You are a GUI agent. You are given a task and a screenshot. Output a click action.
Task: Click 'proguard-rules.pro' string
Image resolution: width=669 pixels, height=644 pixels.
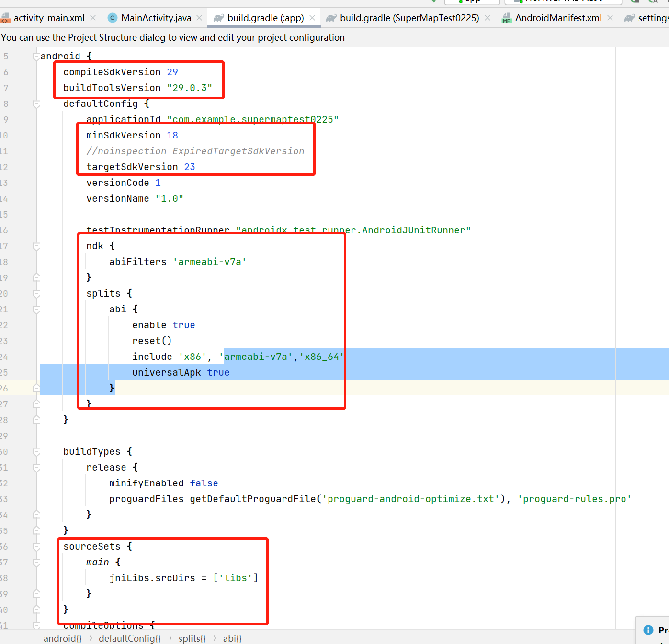click(x=574, y=499)
